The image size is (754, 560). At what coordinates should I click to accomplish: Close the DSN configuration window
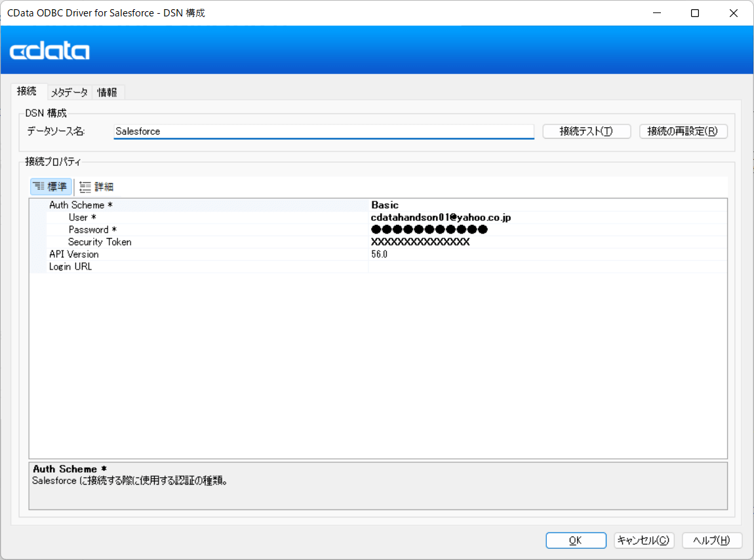pos(733,13)
